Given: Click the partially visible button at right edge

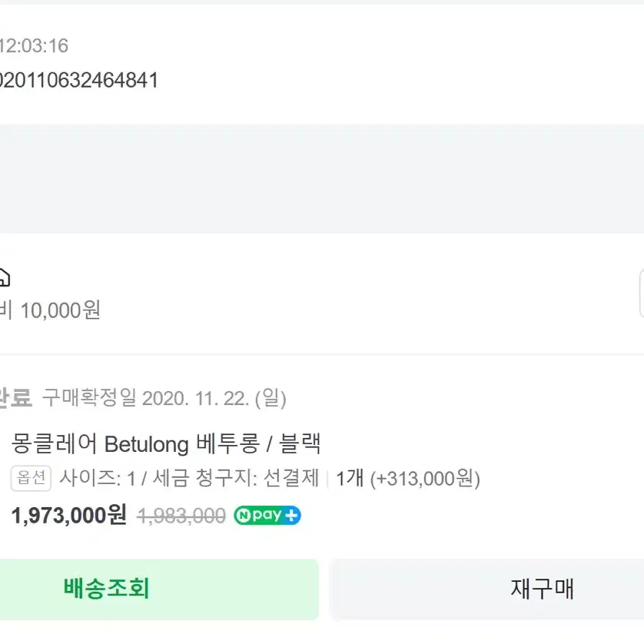Looking at the screenshot, I should (x=642, y=294).
